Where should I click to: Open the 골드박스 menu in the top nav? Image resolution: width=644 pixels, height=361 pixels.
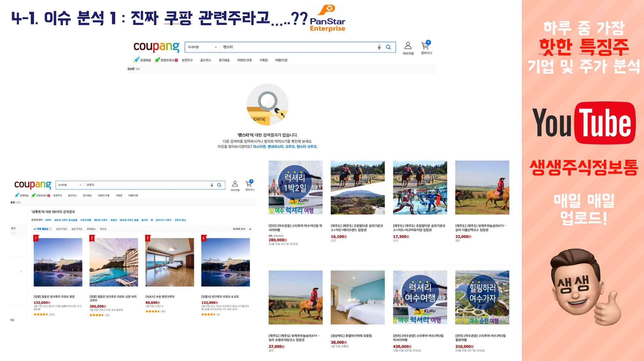click(x=206, y=60)
